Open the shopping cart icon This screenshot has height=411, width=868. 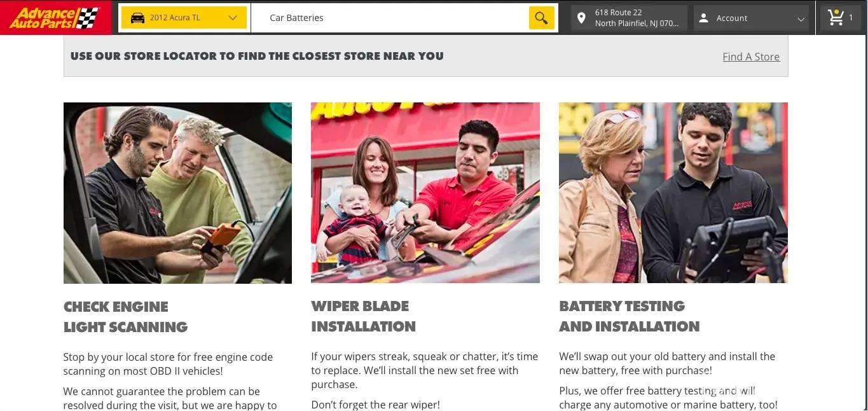(x=836, y=17)
